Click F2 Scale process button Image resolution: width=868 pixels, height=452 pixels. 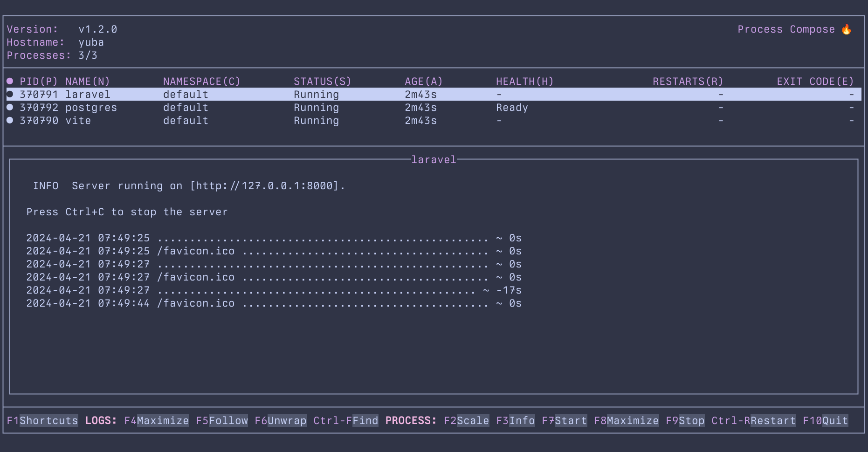[x=467, y=421]
